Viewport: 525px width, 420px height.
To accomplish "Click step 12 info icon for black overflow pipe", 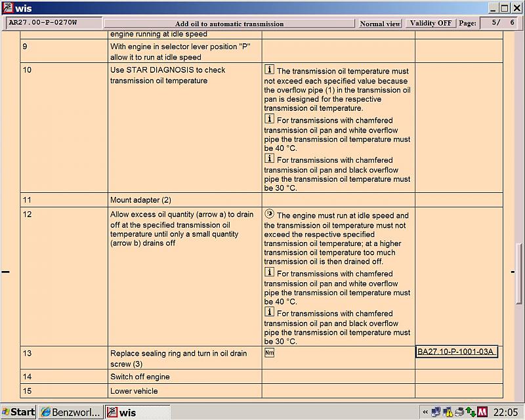I will (x=269, y=312).
